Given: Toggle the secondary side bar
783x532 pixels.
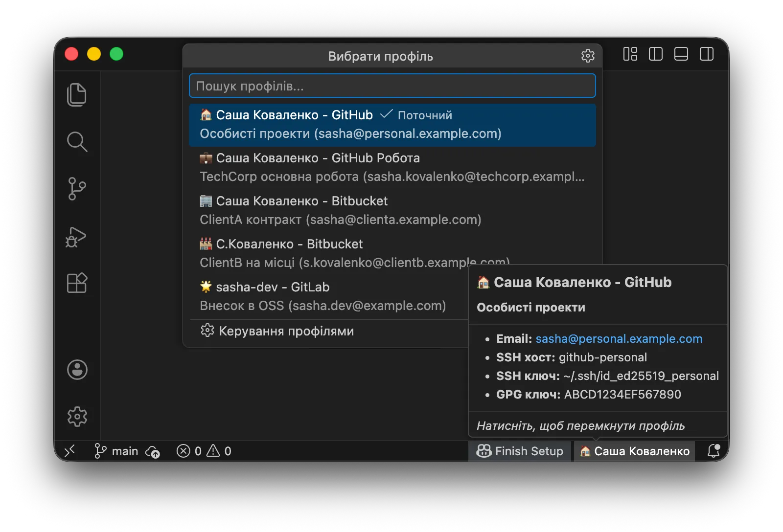Looking at the screenshot, I should pyautogui.click(x=707, y=54).
